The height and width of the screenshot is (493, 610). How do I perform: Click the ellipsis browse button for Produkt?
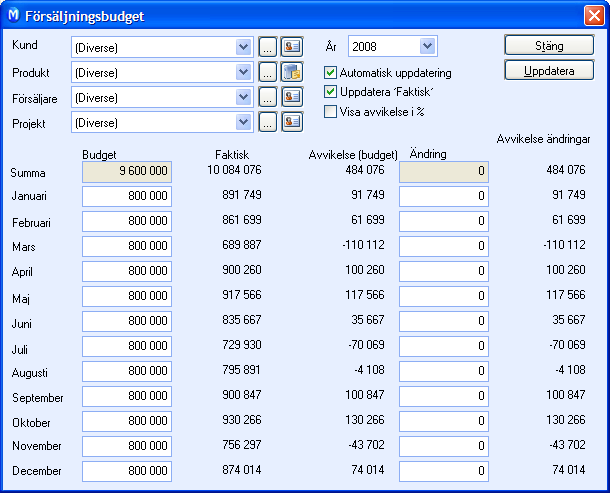click(x=267, y=72)
